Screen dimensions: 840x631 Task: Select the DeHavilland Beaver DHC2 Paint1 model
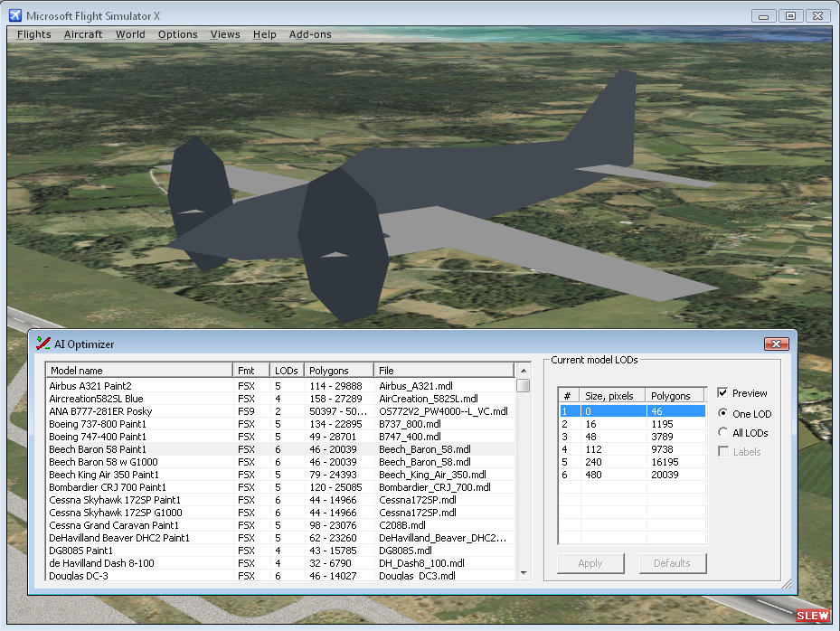click(280, 538)
